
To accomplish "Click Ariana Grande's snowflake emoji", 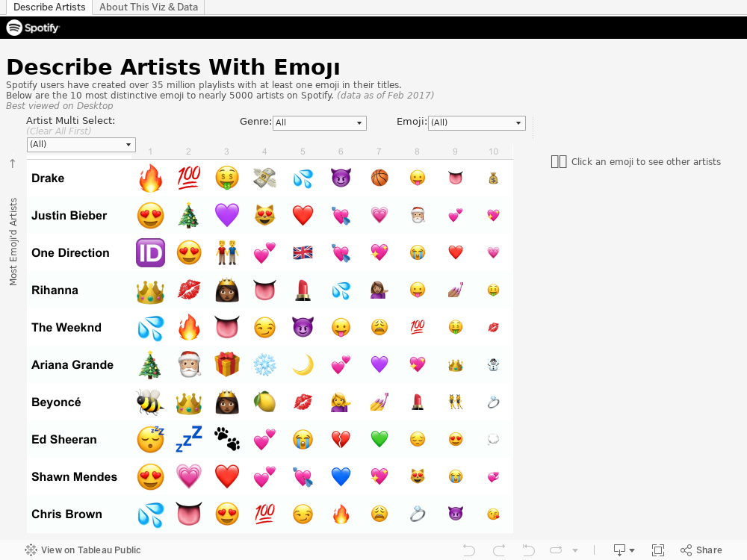I will tap(265, 365).
